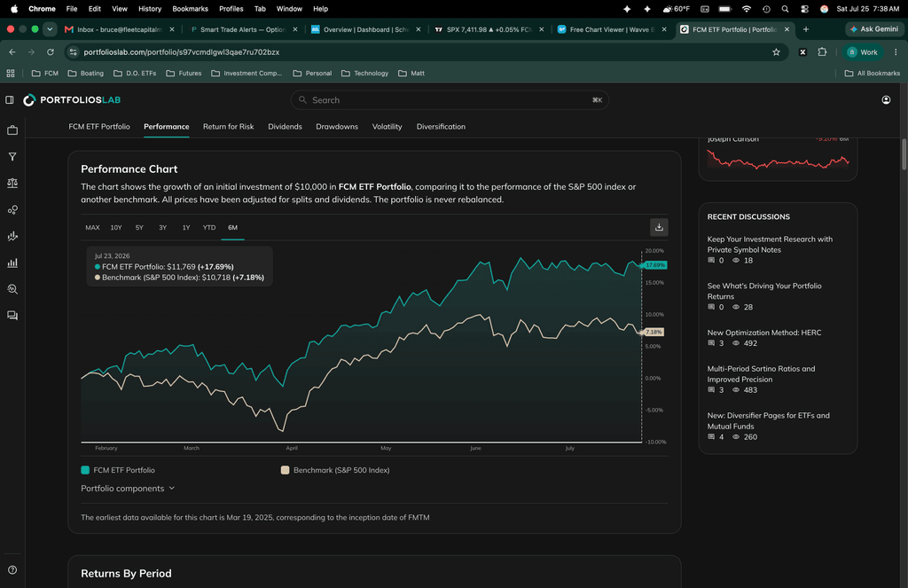Open the user account profile icon
The width and height of the screenshot is (908, 588).
[886, 99]
